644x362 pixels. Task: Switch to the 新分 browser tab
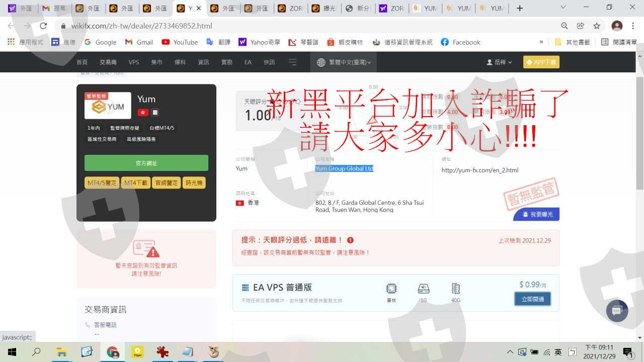(x=358, y=8)
